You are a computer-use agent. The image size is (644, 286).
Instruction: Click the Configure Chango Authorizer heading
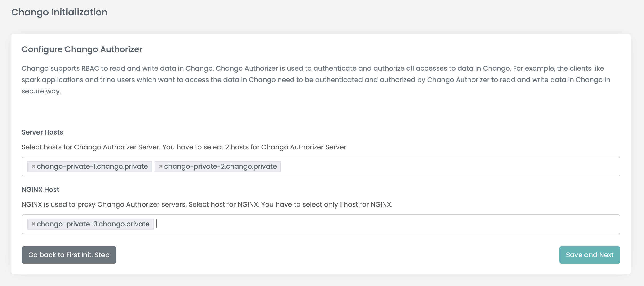tap(82, 49)
